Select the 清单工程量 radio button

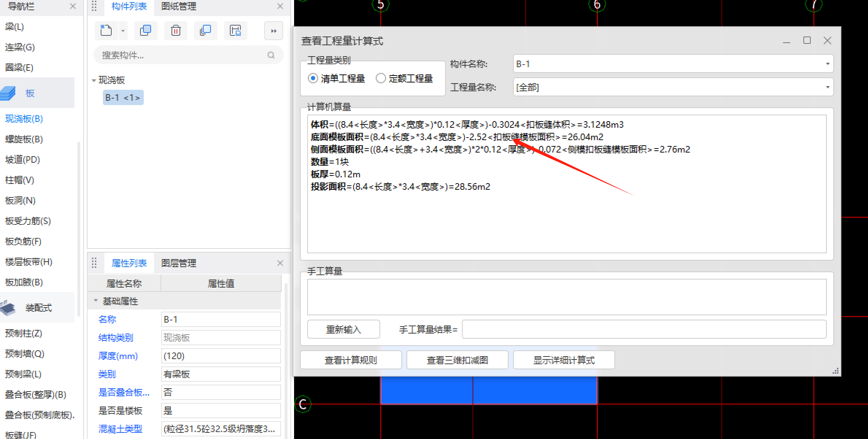click(313, 78)
